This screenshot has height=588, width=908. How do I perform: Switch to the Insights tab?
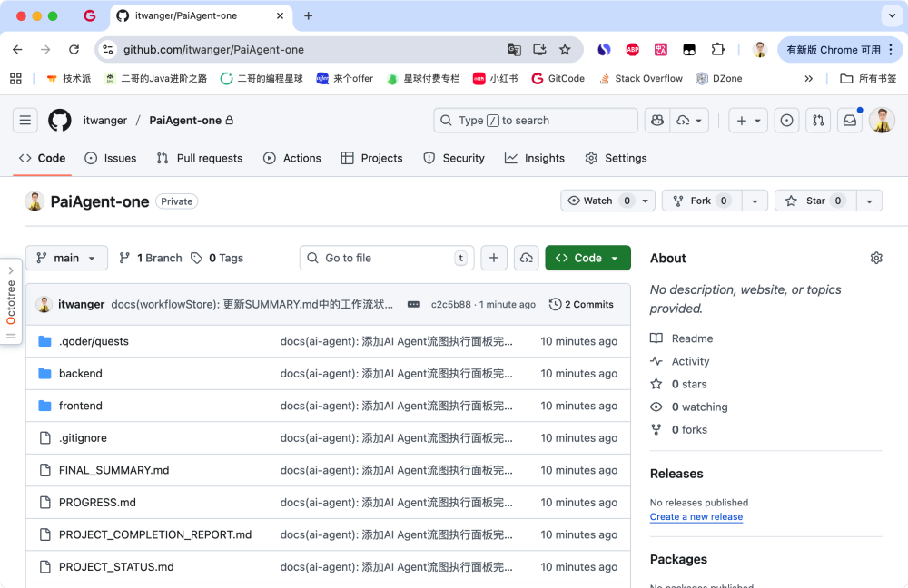coord(535,158)
